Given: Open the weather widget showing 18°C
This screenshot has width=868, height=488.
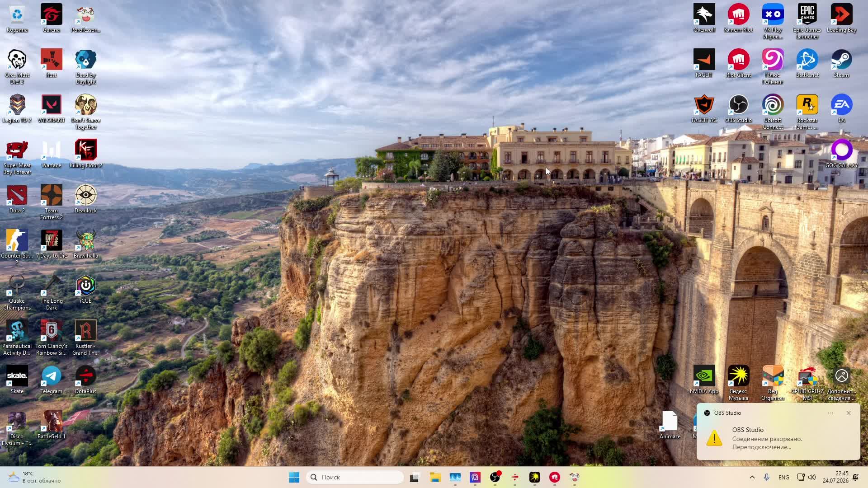Looking at the screenshot, I should (x=35, y=477).
